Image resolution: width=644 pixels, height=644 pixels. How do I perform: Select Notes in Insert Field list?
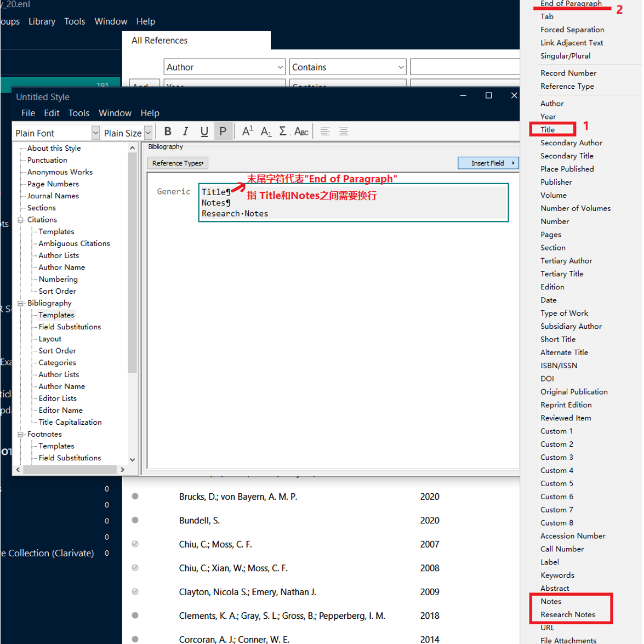pyautogui.click(x=551, y=601)
